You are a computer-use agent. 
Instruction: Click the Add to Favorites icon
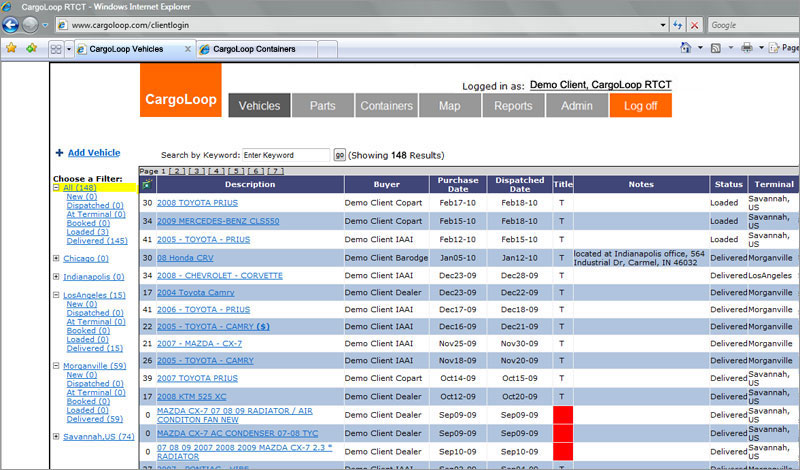pos(32,48)
